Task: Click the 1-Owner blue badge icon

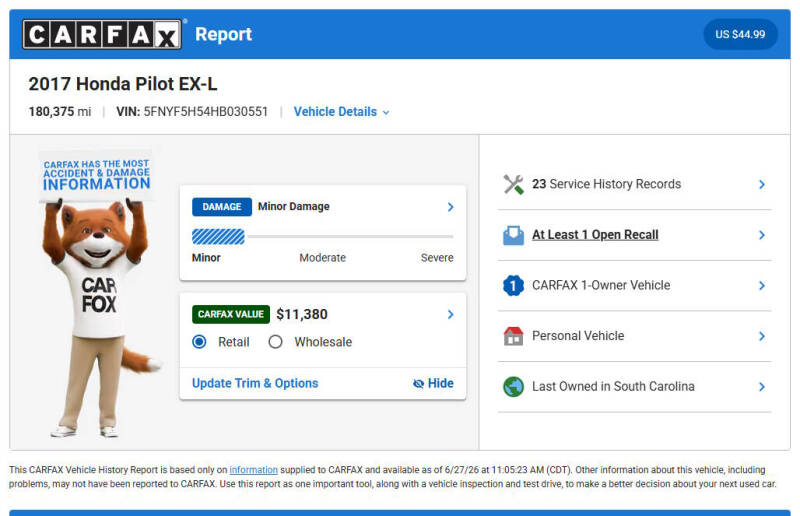Action: (x=513, y=285)
